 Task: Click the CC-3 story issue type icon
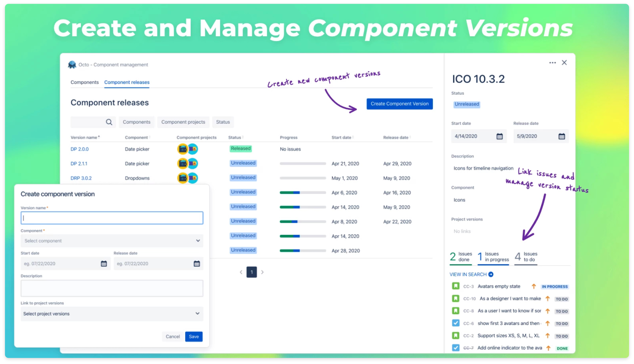tap(455, 286)
